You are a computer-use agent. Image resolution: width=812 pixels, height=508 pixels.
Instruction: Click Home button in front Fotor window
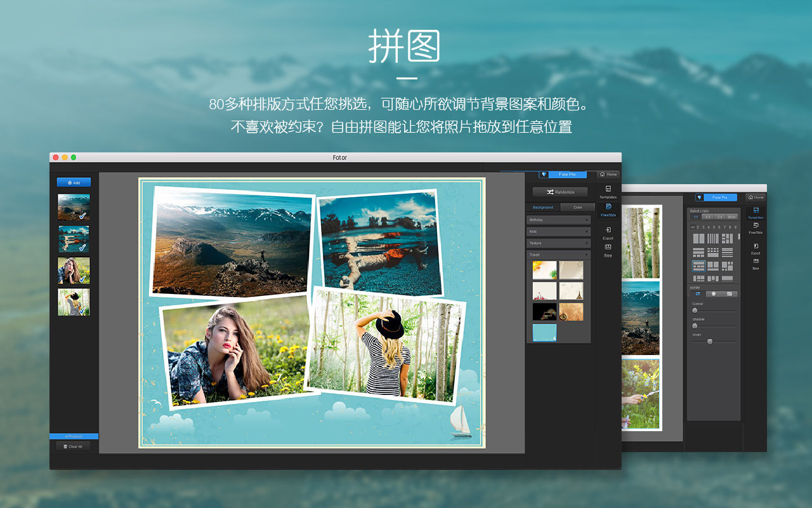point(608,174)
